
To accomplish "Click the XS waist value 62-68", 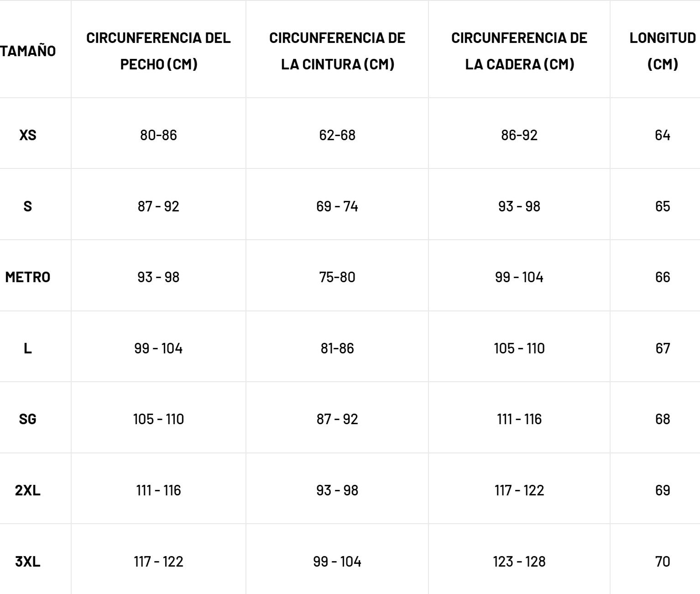I will (337, 135).
